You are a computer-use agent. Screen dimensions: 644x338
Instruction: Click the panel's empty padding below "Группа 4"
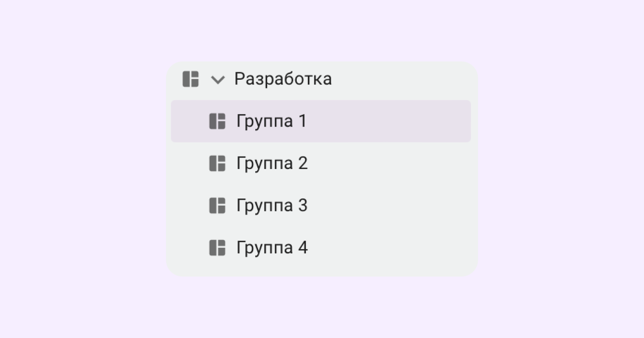(322, 269)
